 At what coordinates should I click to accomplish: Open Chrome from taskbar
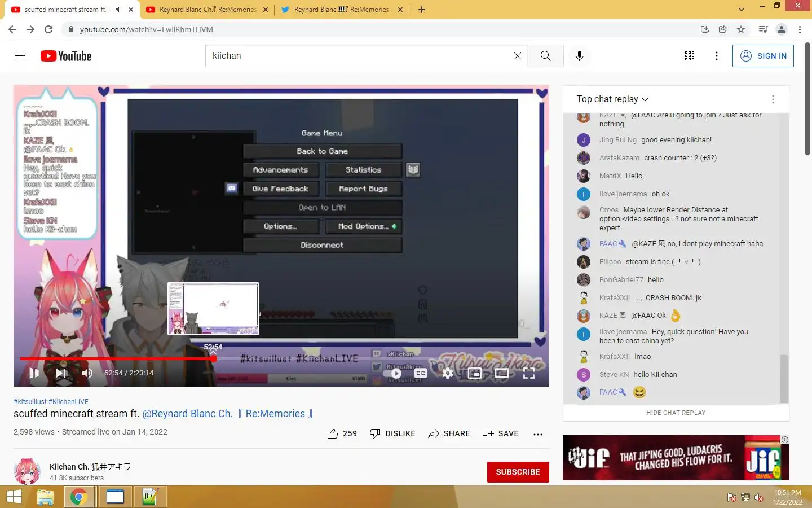click(78, 497)
